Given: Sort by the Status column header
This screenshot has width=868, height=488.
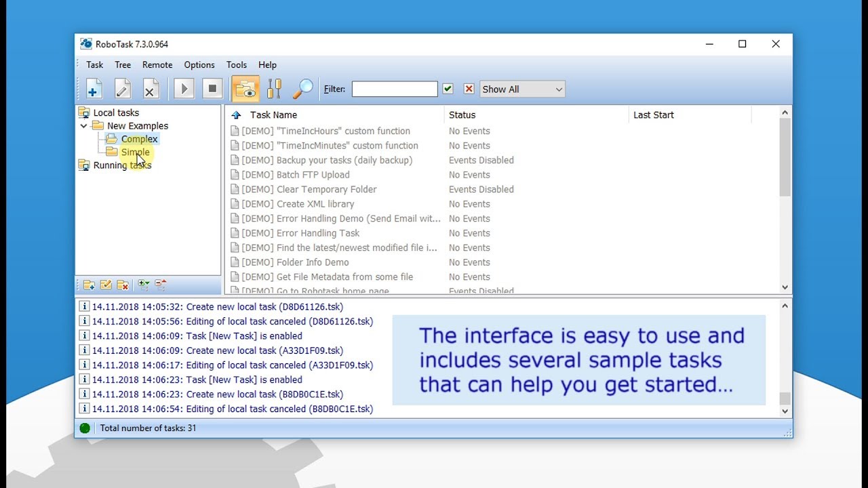Looking at the screenshot, I should pyautogui.click(x=462, y=115).
